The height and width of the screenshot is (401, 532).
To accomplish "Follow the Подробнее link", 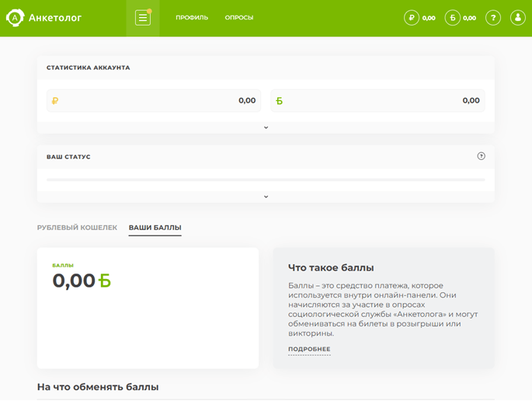I will tap(309, 349).
